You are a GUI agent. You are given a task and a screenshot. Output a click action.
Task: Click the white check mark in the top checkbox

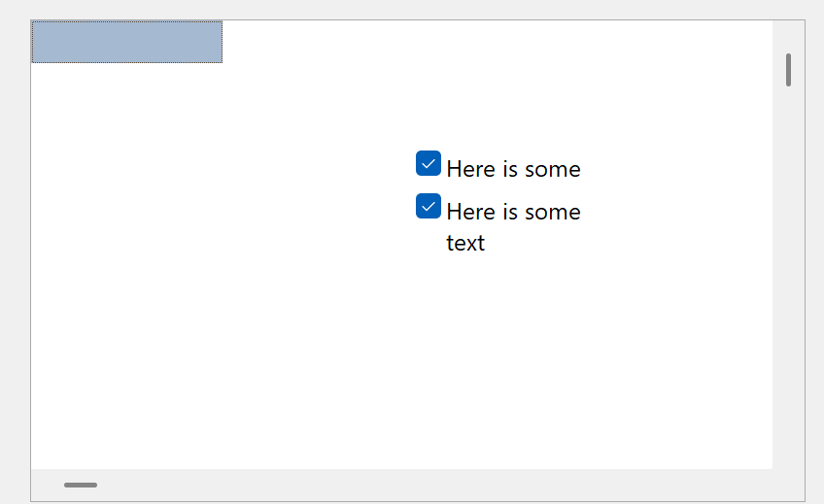[429, 164]
